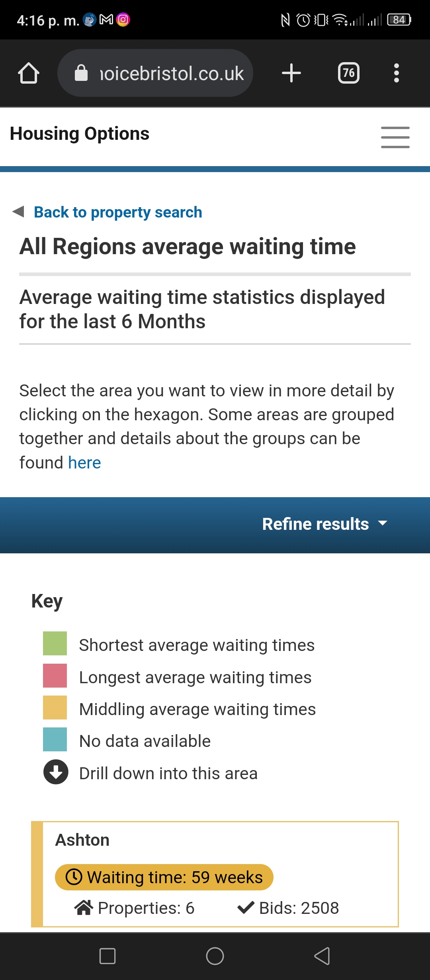
Task: Tap the browser home icon
Action: (29, 73)
